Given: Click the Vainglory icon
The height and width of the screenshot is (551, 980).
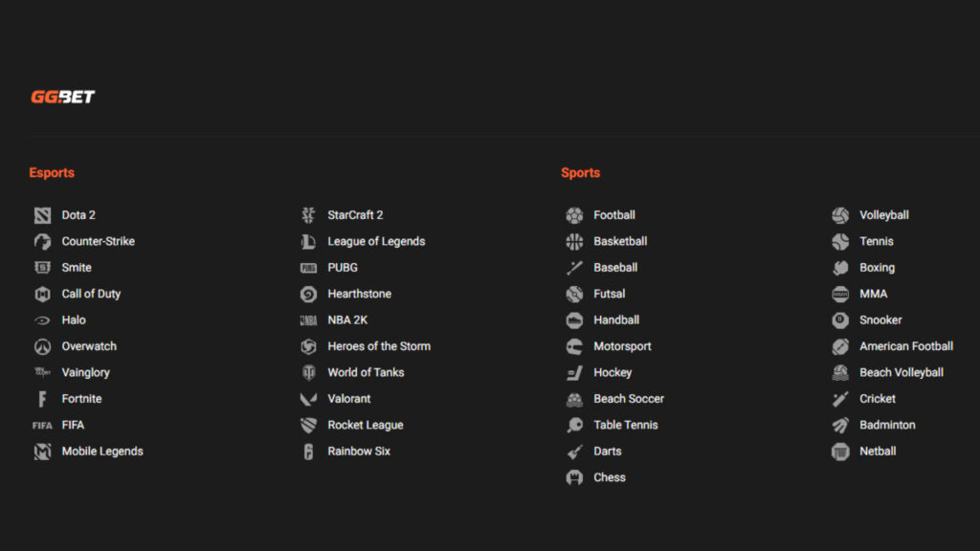Looking at the screenshot, I should coord(42,373).
